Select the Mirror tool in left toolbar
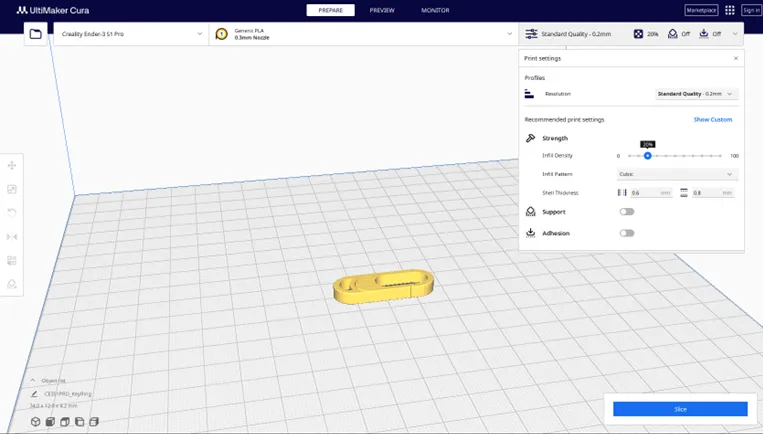Screen dimensions: 763x434 tap(12, 236)
